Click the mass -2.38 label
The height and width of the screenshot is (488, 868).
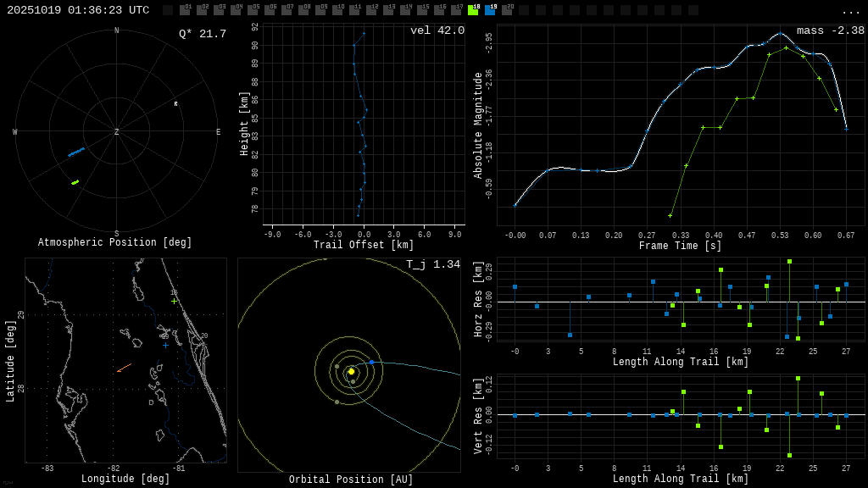[x=830, y=30]
